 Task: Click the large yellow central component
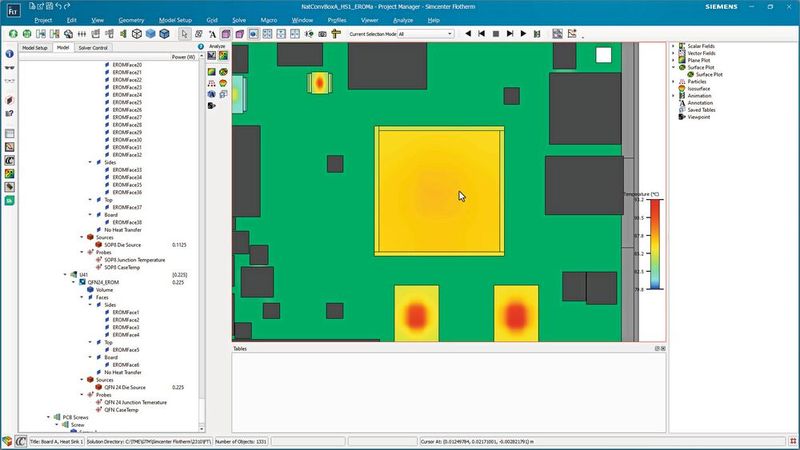[x=439, y=191]
